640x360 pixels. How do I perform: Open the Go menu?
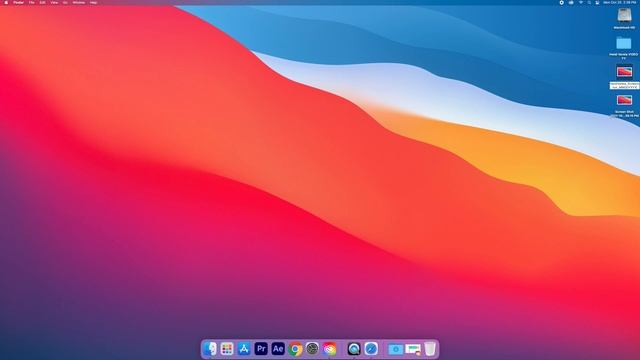click(x=65, y=2)
